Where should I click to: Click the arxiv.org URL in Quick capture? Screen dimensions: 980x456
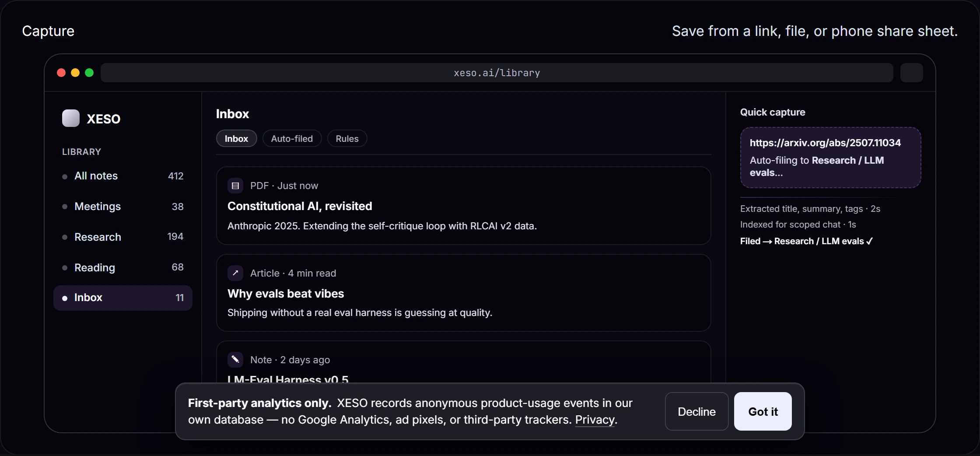click(825, 143)
